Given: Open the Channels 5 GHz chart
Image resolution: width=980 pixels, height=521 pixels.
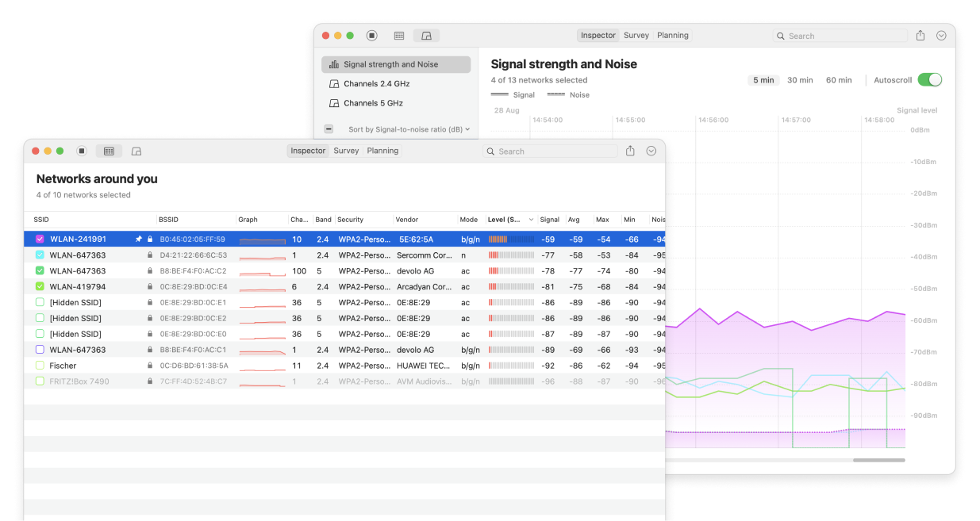Looking at the screenshot, I should coord(372,102).
